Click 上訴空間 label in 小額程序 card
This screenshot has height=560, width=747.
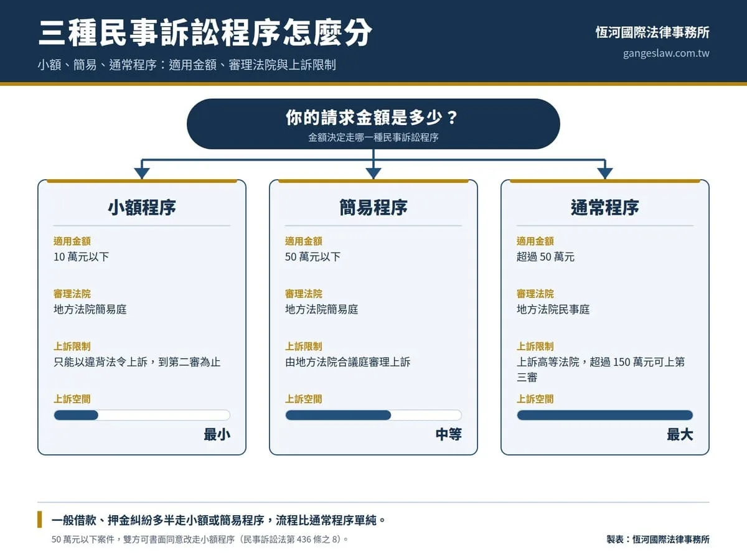(x=72, y=399)
